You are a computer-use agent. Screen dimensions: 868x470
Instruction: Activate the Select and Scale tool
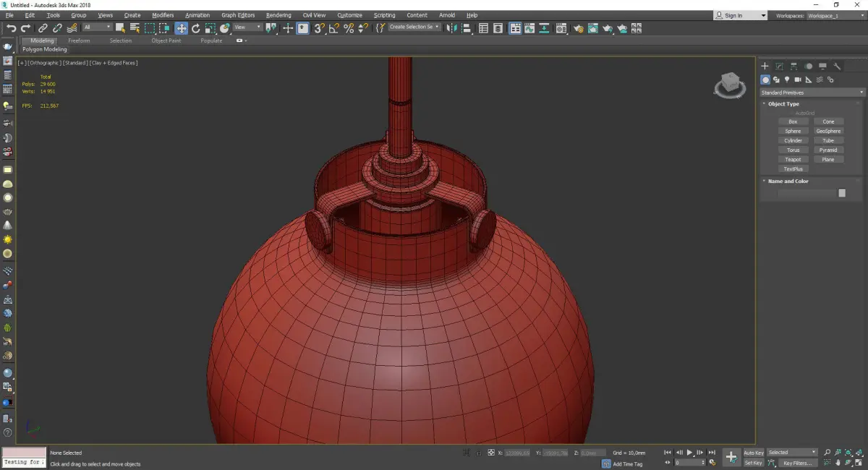pyautogui.click(x=210, y=28)
